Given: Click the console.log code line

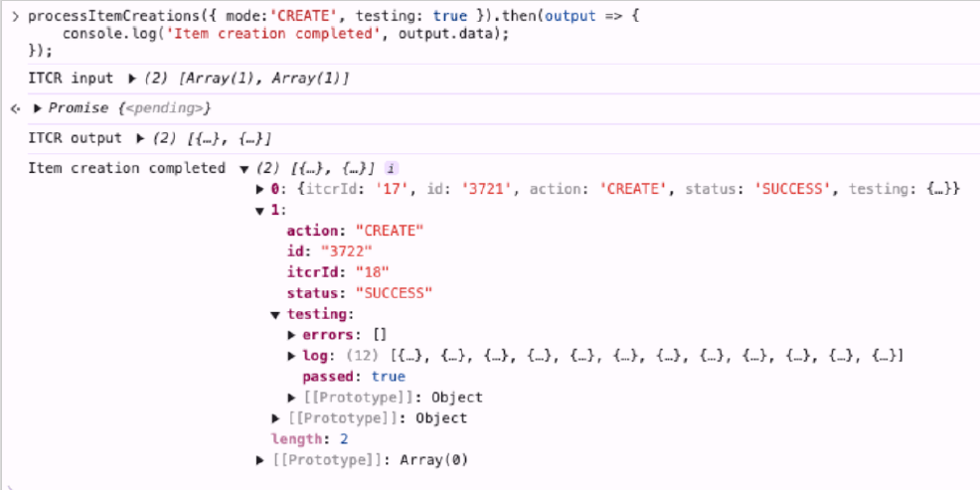Looking at the screenshot, I should tap(286, 34).
